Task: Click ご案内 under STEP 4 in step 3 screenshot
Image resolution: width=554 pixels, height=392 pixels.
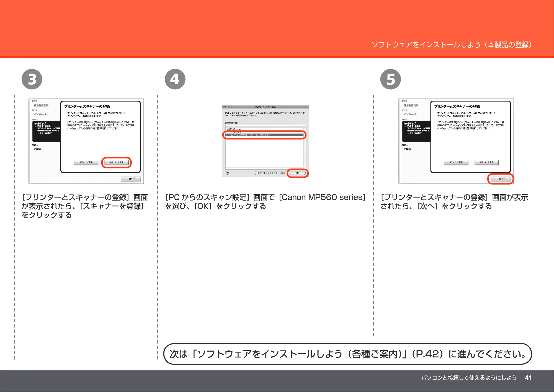Action: (x=37, y=149)
